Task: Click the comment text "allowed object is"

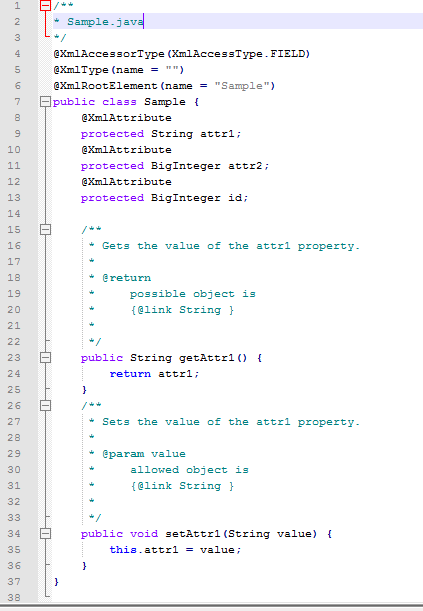Action: (x=189, y=470)
